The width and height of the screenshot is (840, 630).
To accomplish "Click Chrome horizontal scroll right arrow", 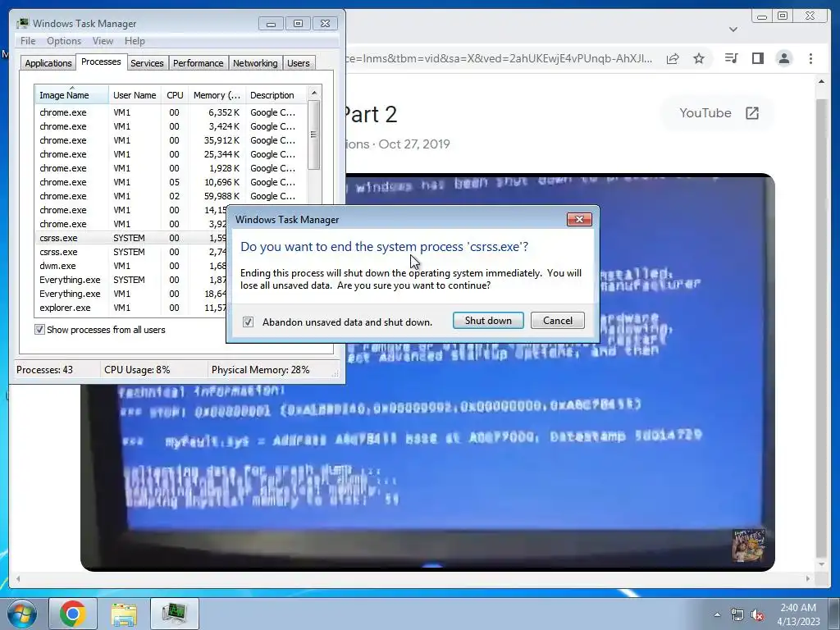I will [x=808, y=578].
